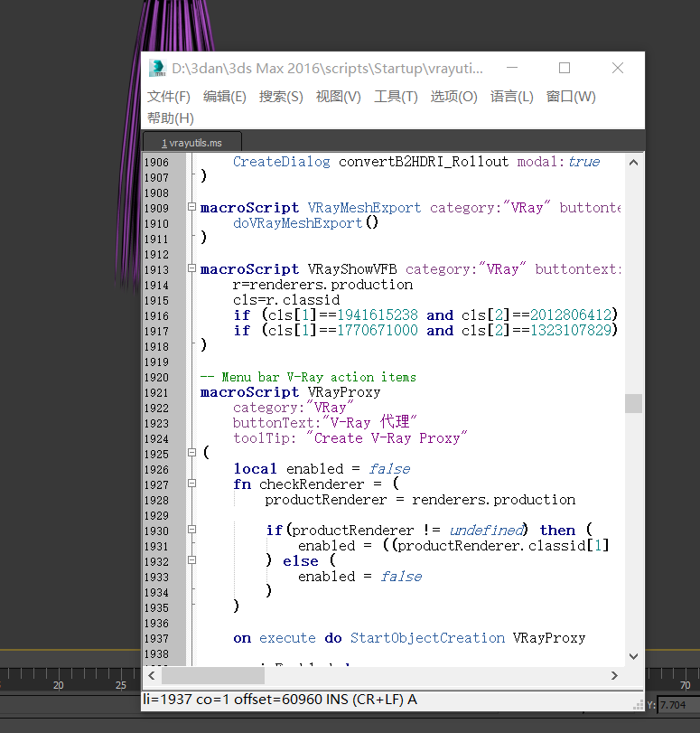Image resolution: width=700 pixels, height=733 pixels.
Task: Click the vertical scrollbar thumb
Action: click(634, 403)
